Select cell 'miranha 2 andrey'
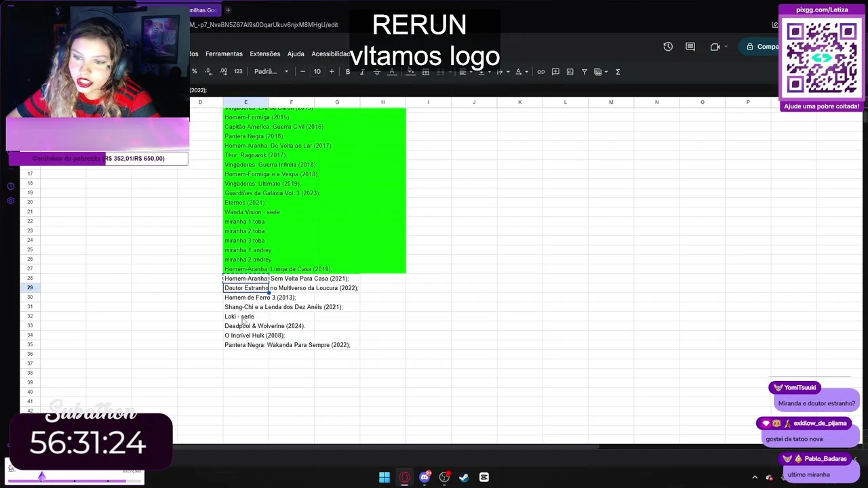The height and width of the screenshot is (488, 868). pyautogui.click(x=248, y=260)
